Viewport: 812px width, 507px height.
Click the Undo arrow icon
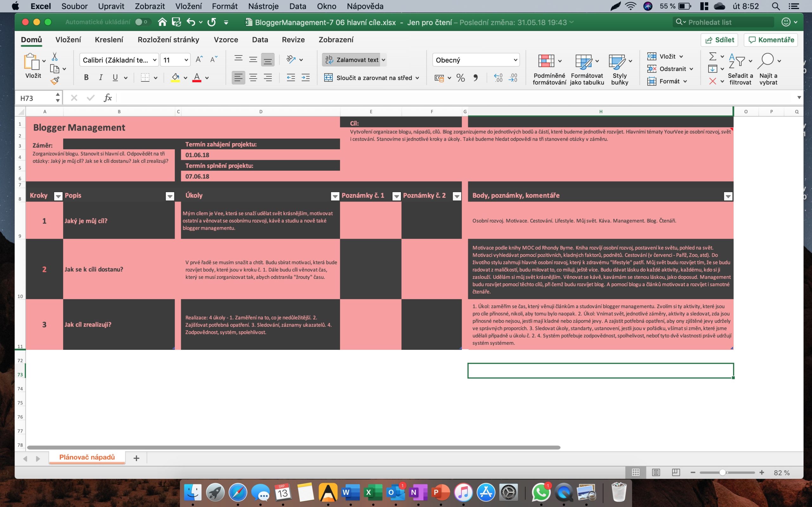tap(191, 22)
